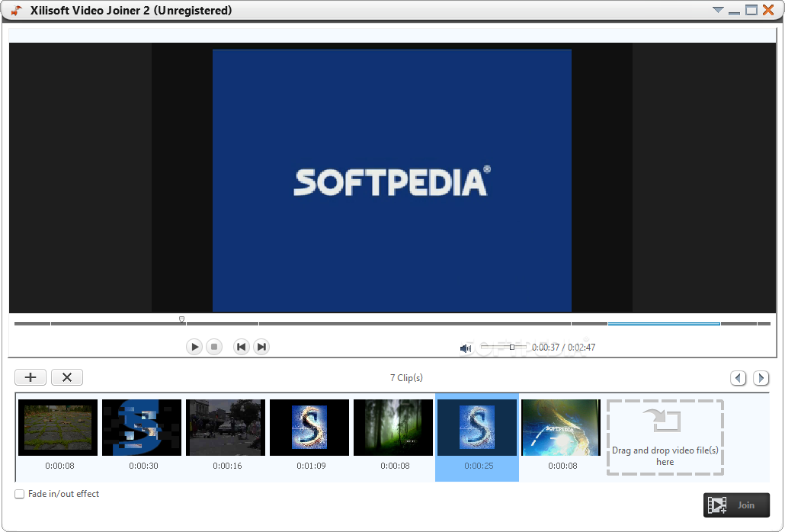Image resolution: width=785 pixels, height=532 pixels.
Task: Select the street scene 0:00:16 clip
Action: coord(226,428)
